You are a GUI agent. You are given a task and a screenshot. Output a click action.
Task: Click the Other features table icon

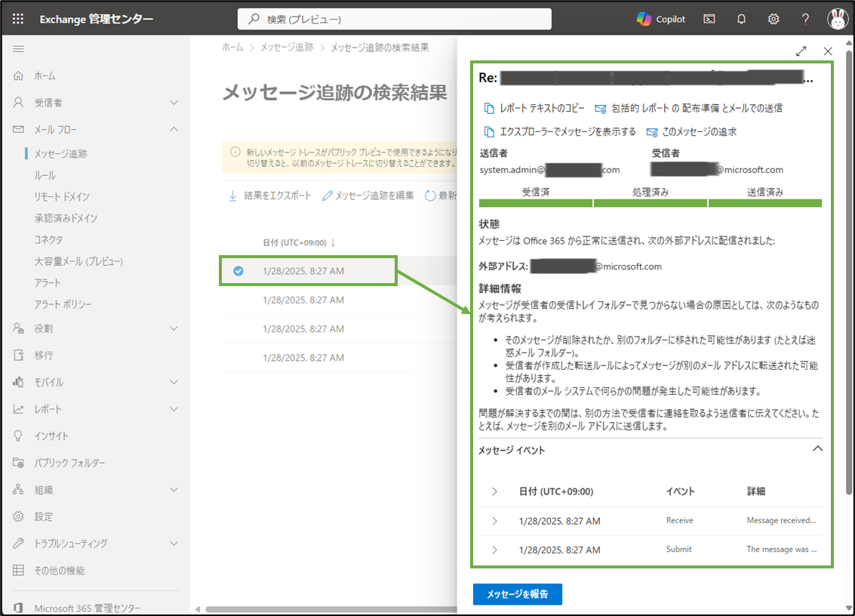click(18, 570)
